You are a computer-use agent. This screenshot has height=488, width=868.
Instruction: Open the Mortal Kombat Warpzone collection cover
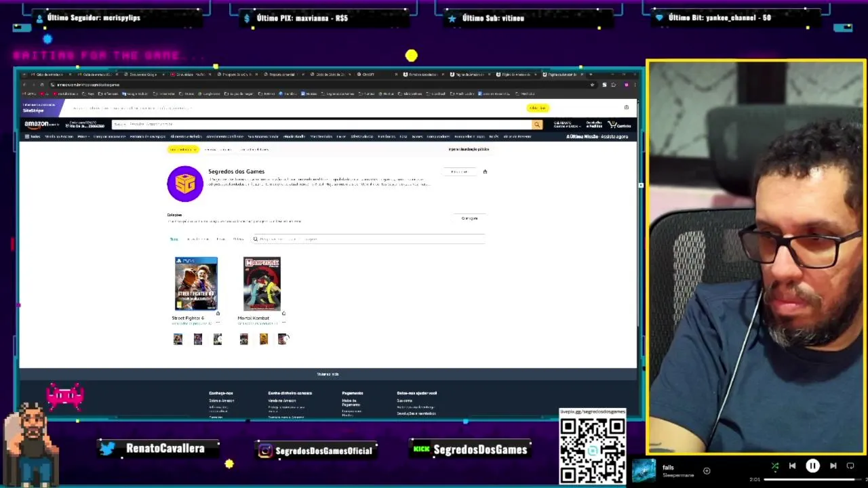point(262,284)
